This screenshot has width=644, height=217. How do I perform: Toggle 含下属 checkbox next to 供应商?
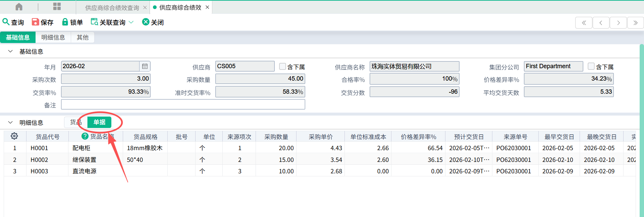(282, 67)
